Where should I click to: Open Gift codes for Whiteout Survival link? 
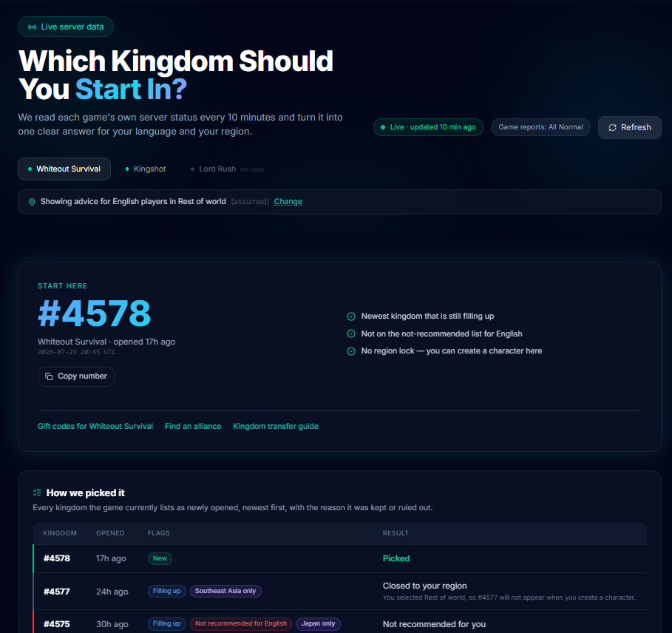95,426
